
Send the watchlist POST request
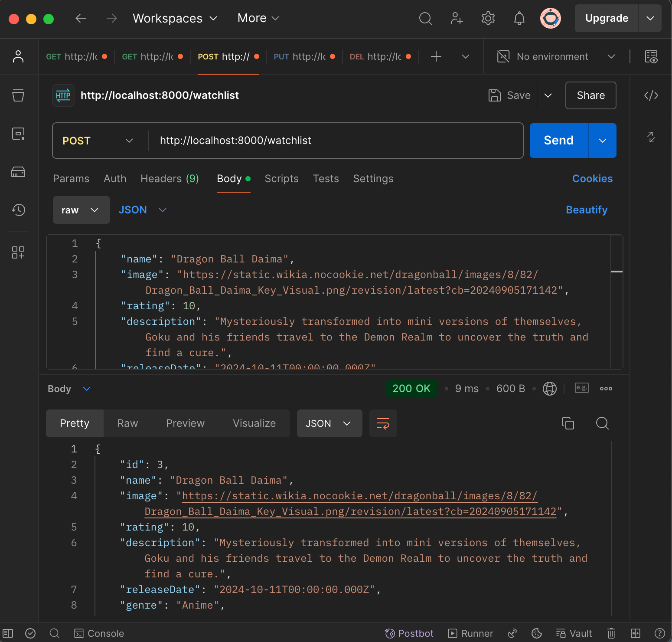(558, 141)
